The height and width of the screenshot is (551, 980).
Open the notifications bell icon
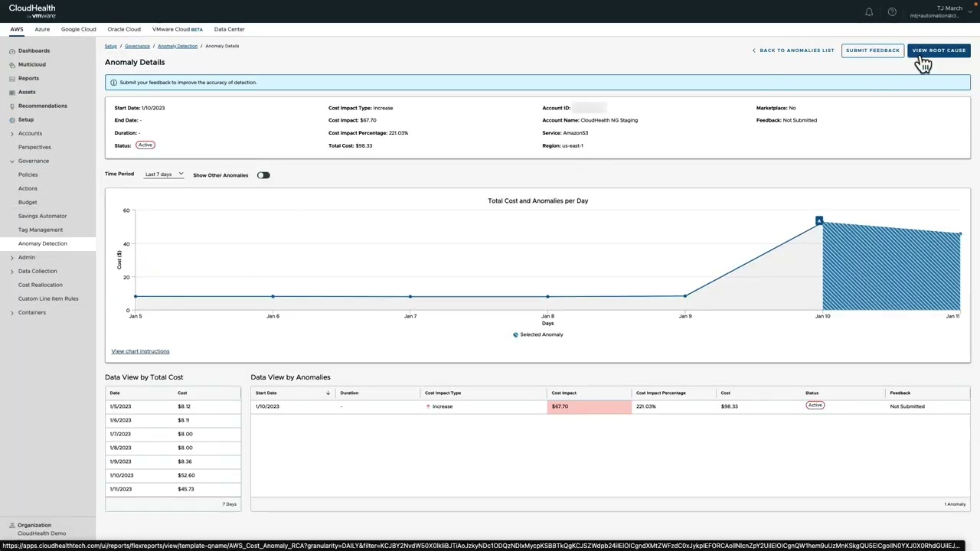click(869, 12)
